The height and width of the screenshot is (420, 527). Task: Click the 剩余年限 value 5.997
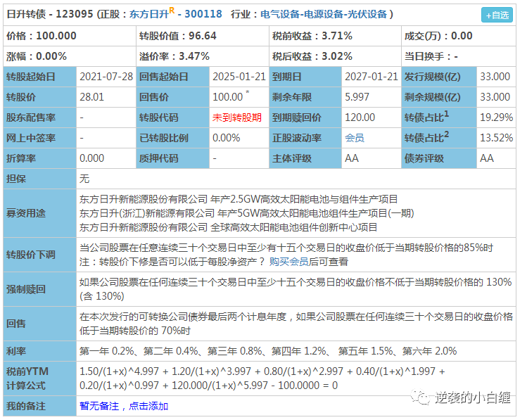coord(357,97)
